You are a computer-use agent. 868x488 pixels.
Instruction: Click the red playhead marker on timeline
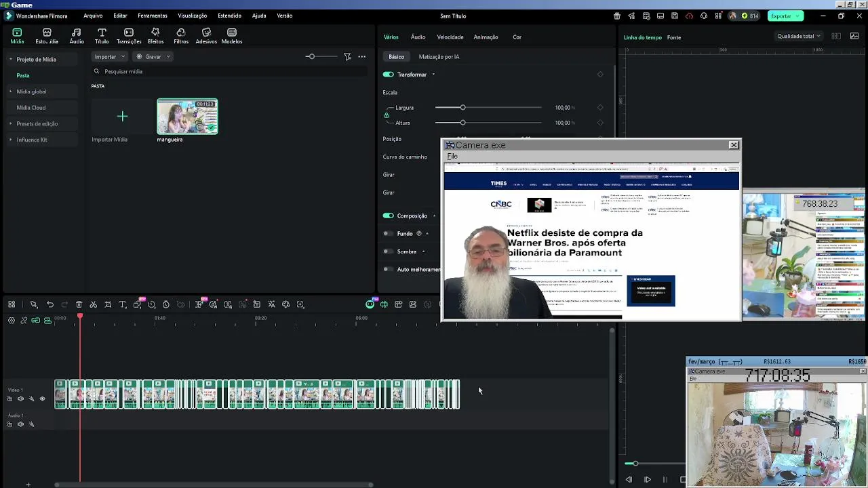[x=80, y=317]
